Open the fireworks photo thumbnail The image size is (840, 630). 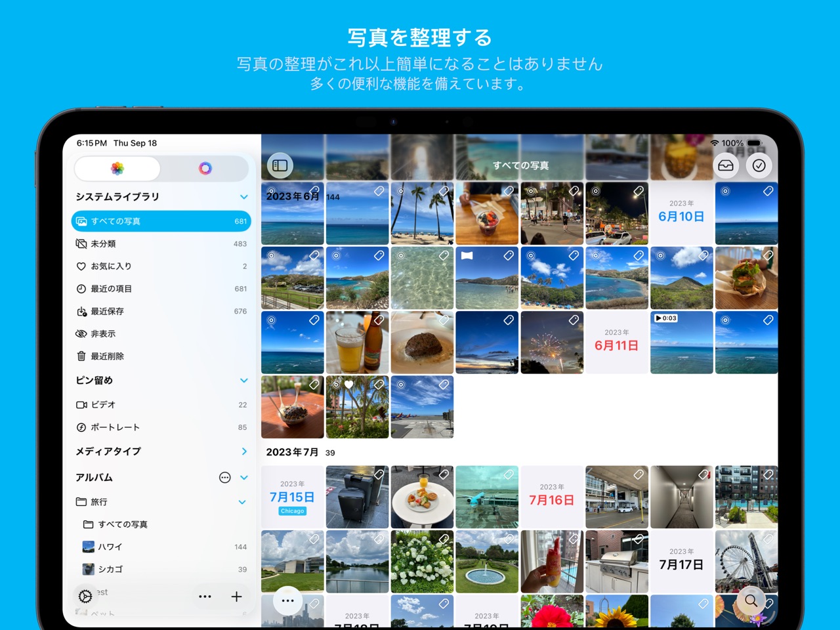pyautogui.click(x=551, y=342)
